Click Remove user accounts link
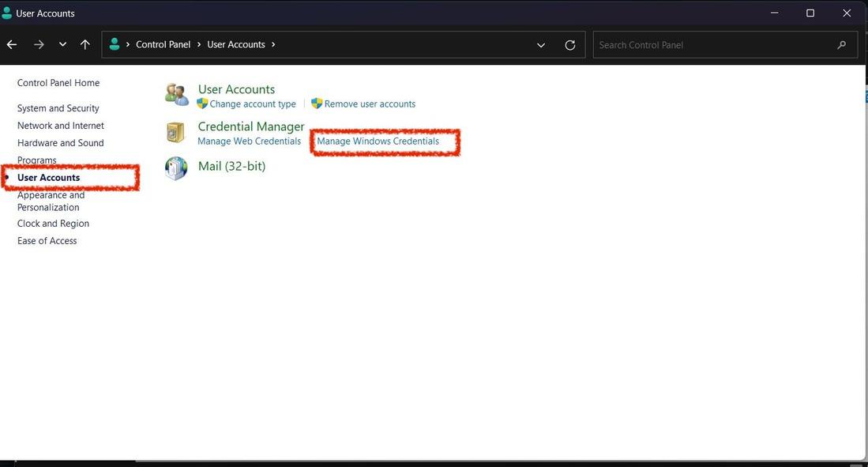The image size is (868, 467). point(370,104)
